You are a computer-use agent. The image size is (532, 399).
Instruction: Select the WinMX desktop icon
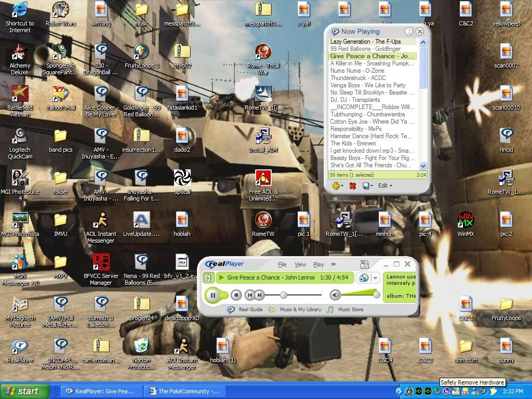click(x=465, y=224)
